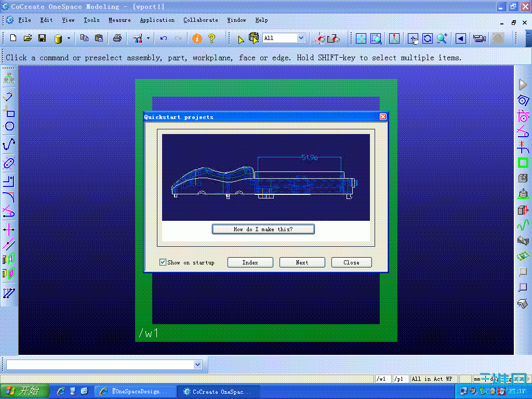Image resolution: width=532 pixels, height=399 pixels.
Task: Save using the floppy disk icon
Action: (42, 38)
